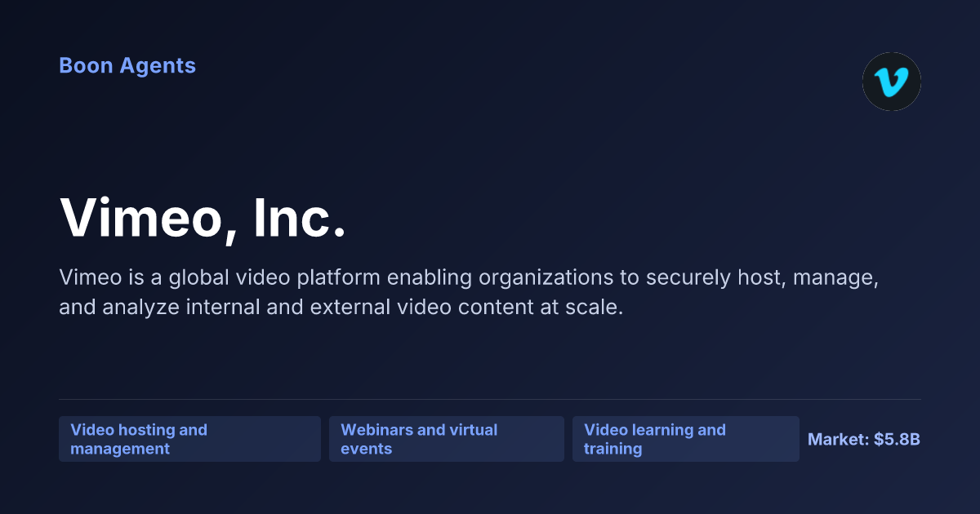Screen dimensions: 980x514
Task: Click the Vimeo logo icon
Action: (892, 82)
